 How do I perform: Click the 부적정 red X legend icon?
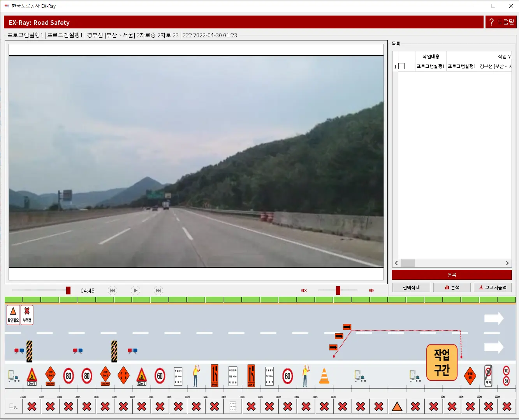27,315
